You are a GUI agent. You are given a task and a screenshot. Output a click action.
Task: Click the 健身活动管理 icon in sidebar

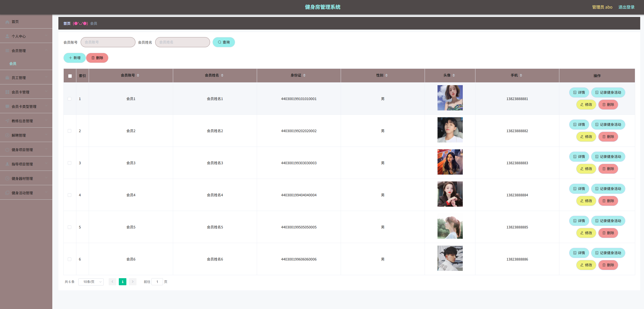7,193
